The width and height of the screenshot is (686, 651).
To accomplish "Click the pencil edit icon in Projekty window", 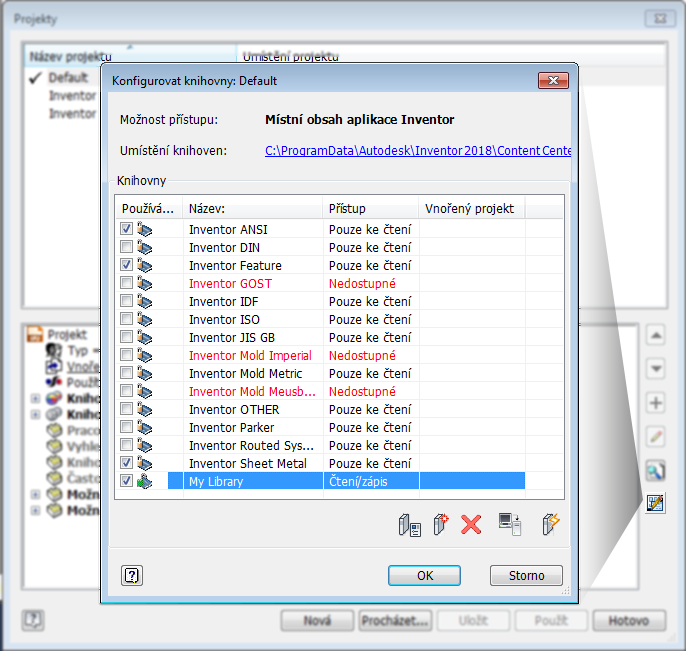I will 655,436.
